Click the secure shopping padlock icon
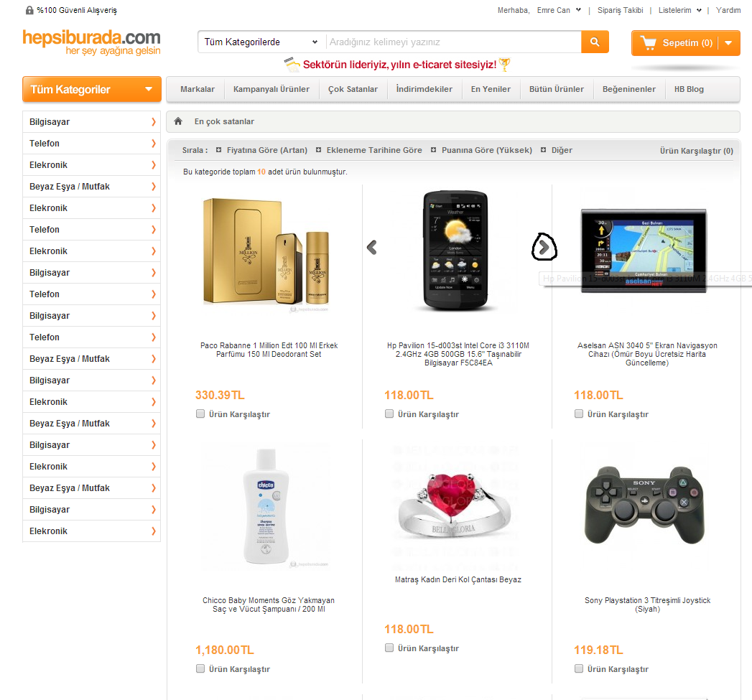The height and width of the screenshot is (700, 752). (x=29, y=10)
